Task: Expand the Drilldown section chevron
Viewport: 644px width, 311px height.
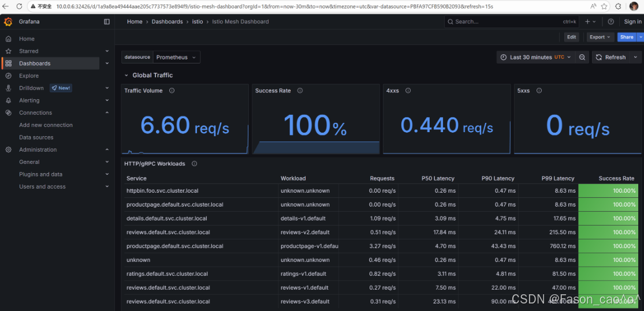Action: click(x=107, y=88)
